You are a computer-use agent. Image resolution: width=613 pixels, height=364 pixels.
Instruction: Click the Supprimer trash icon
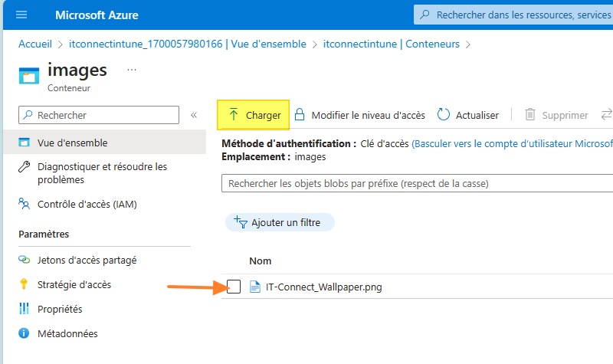click(x=529, y=114)
